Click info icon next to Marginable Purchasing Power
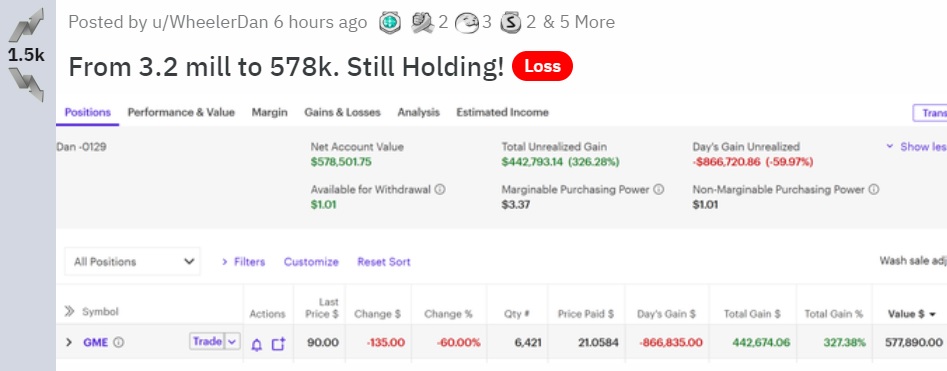The height and width of the screenshot is (371, 947). click(659, 189)
